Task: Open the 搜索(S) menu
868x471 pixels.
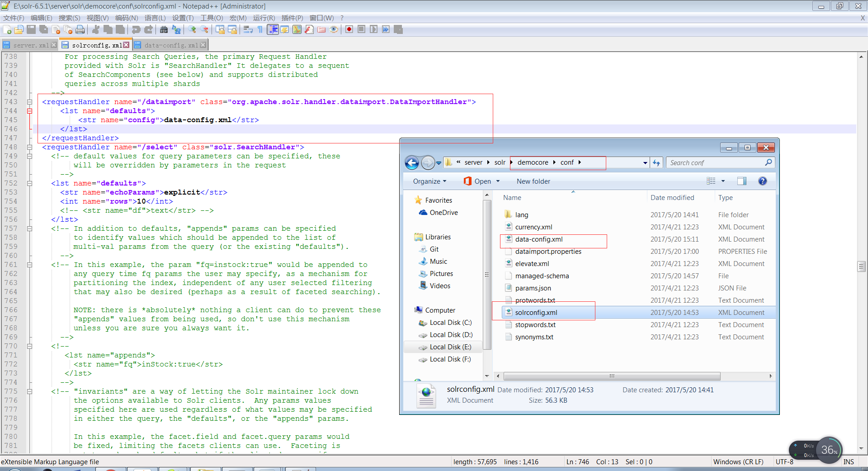Action: click(x=69, y=18)
